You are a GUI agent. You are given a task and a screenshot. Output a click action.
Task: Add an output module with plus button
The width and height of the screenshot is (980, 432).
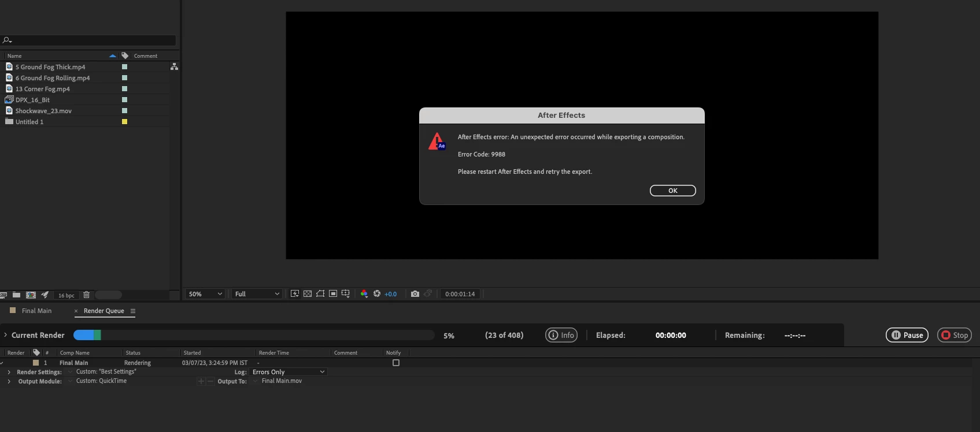click(201, 381)
